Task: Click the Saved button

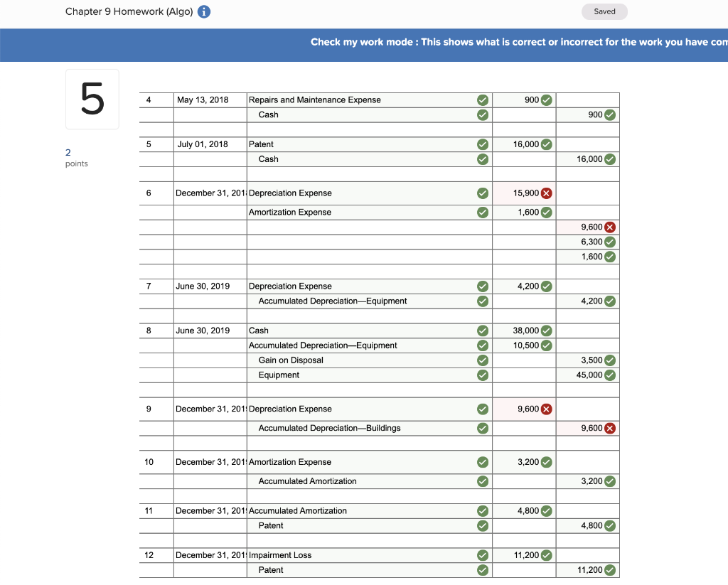Action: (604, 11)
